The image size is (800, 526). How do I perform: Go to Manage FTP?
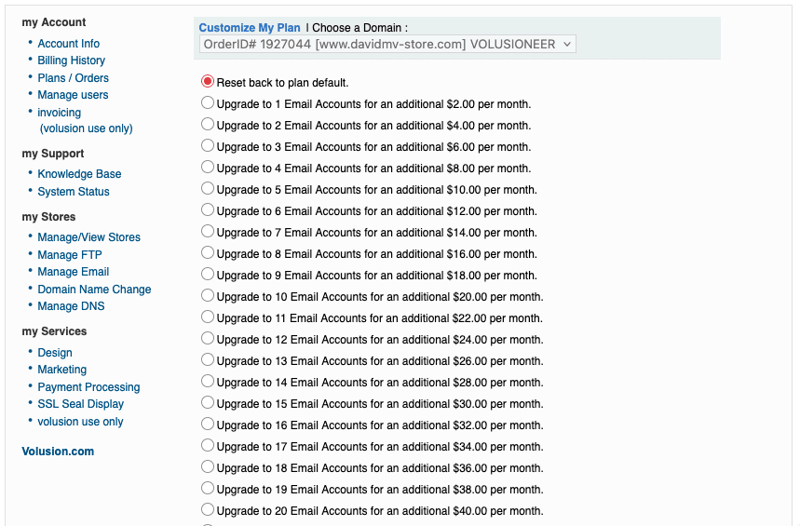click(70, 255)
